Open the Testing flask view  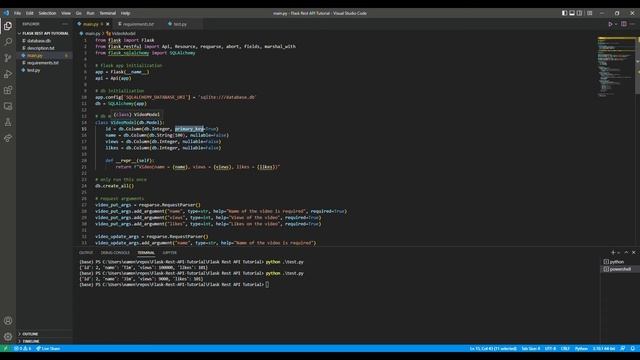[x=8, y=122]
